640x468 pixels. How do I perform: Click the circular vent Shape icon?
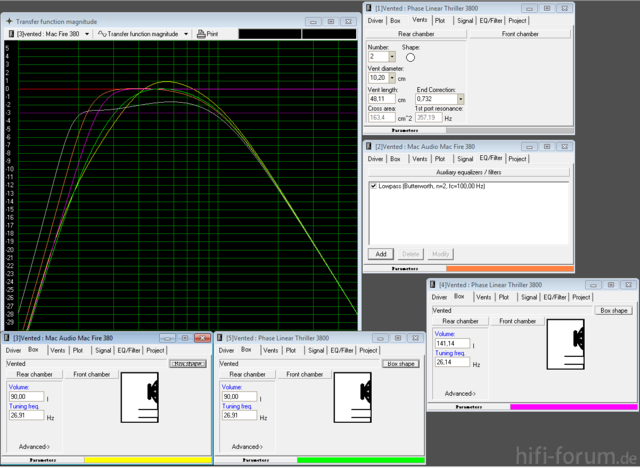click(x=411, y=58)
